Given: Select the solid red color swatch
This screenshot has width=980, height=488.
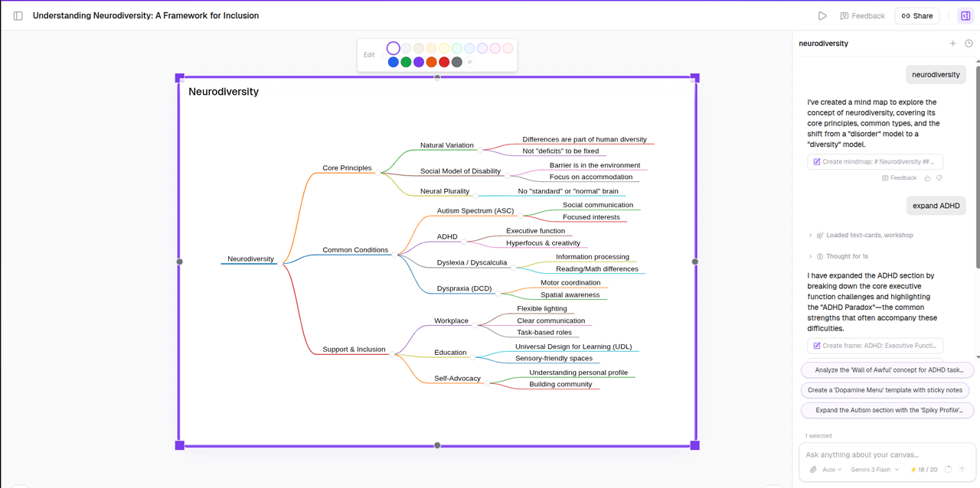Looking at the screenshot, I should tap(444, 62).
